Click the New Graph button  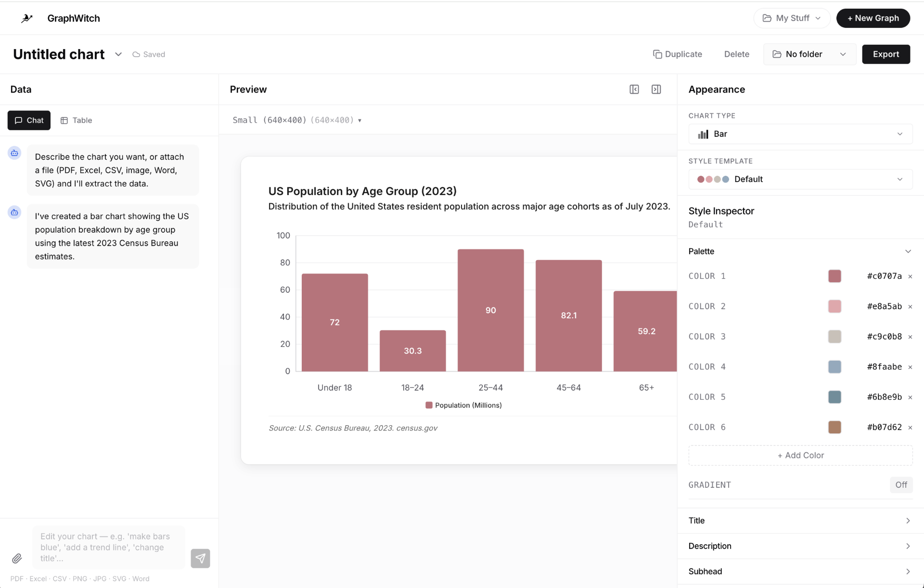[873, 18]
